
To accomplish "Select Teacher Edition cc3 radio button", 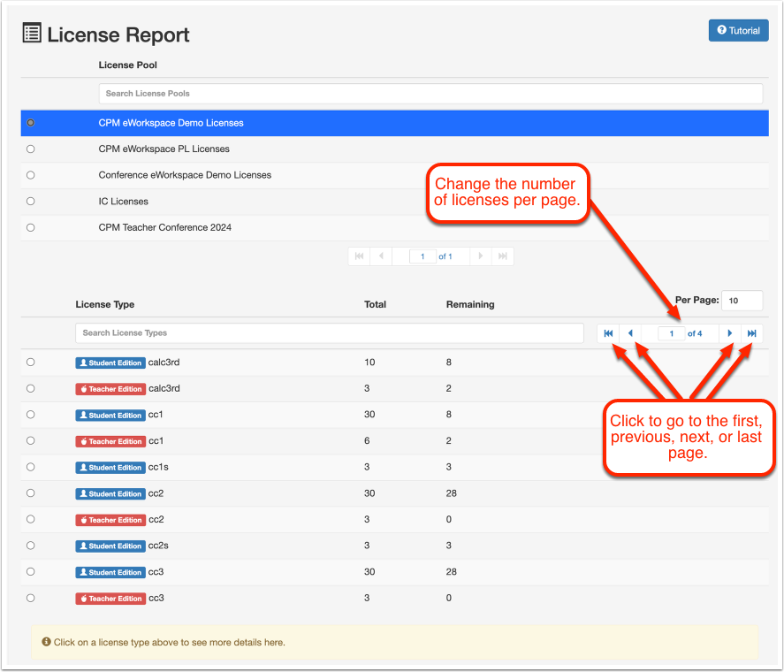I will [31, 598].
